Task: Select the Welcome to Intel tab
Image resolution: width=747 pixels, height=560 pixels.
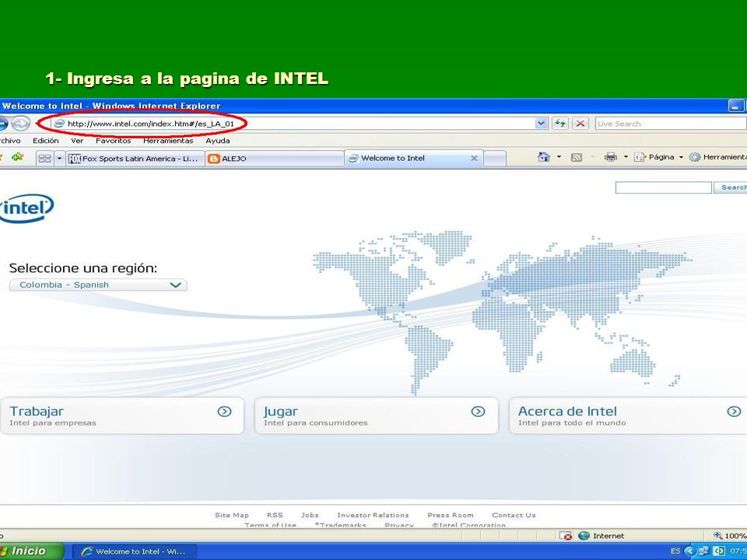Action: (x=413, y=158)
